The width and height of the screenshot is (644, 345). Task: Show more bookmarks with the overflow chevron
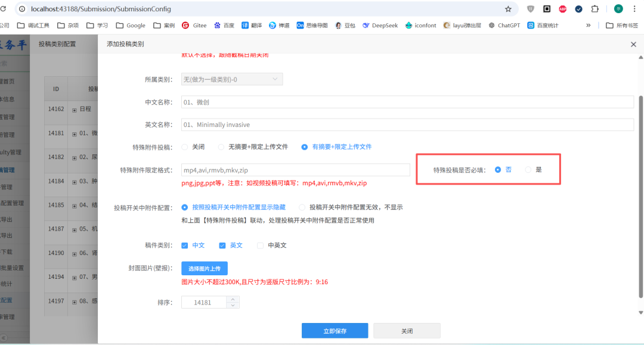589,26
